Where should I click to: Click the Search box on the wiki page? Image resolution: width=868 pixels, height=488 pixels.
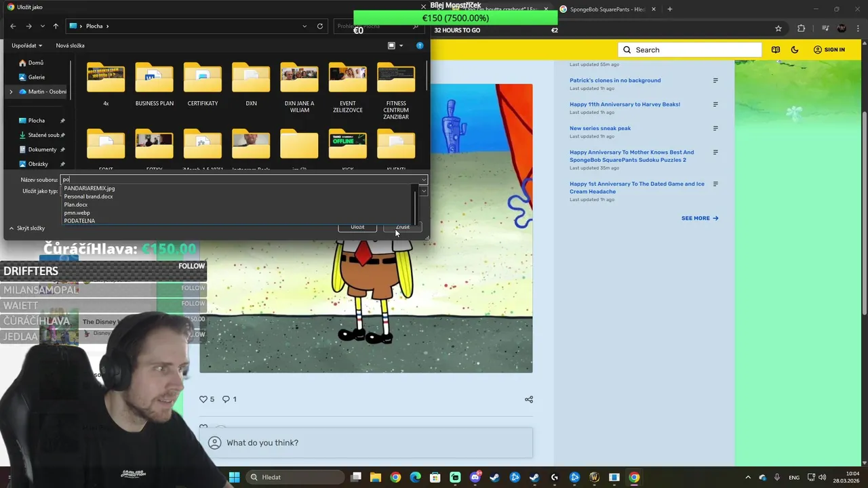(x=690, y=49)
